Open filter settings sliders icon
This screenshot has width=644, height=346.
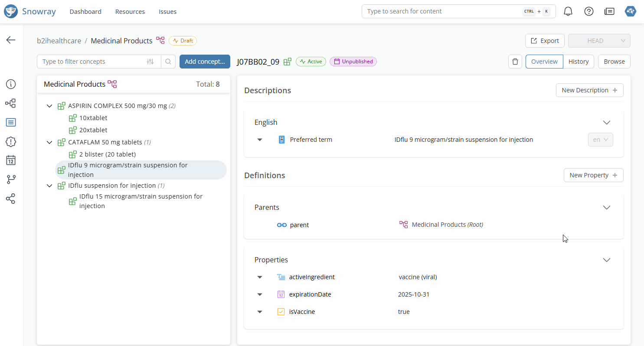point(150,62)
